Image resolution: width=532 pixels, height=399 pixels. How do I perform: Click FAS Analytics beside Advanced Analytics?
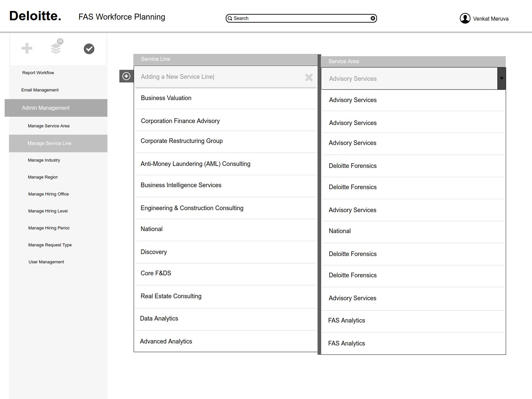coord(346,343)
